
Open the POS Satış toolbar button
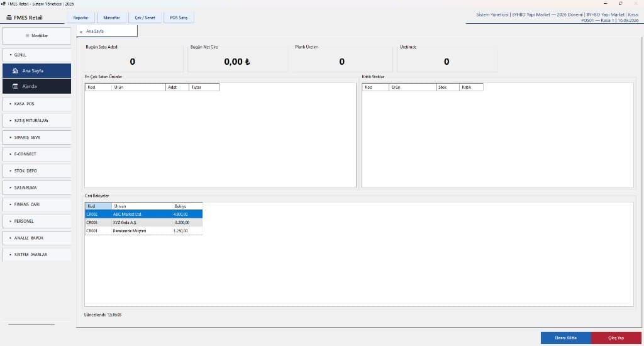tap(179, 18)
